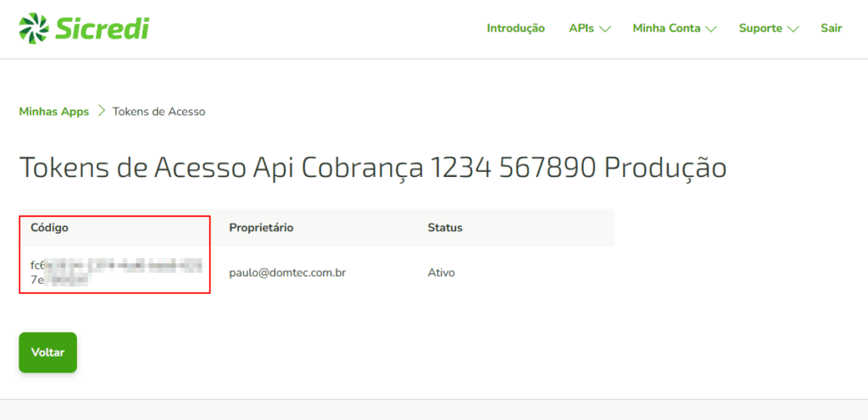868x420 pixels.
Task: Click the Ativo status value
Action: pos(442,273)
